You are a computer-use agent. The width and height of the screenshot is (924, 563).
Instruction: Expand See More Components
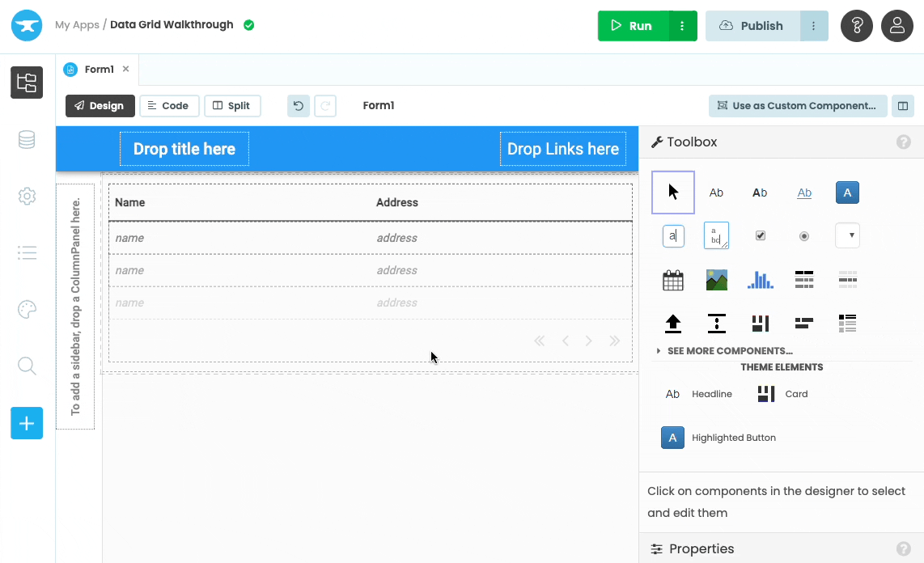pyautogui.click(x=725, y=351)
